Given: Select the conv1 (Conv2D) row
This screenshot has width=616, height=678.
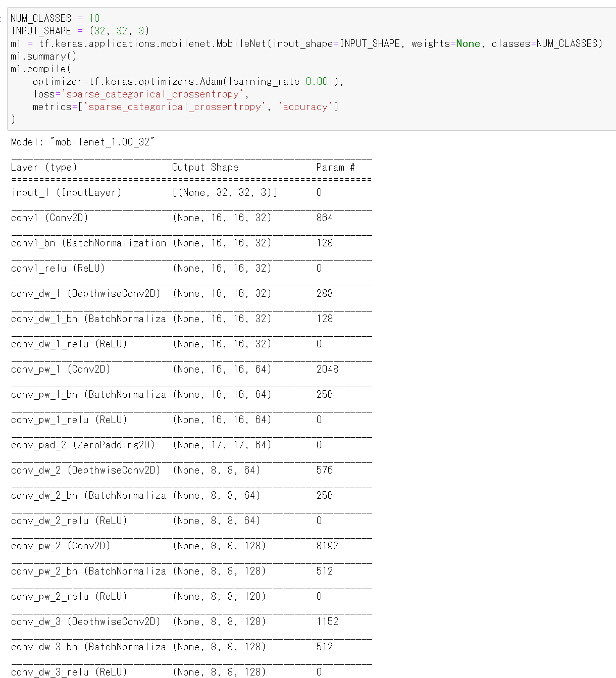Looking at the screenshot, I should coord(191,218).
